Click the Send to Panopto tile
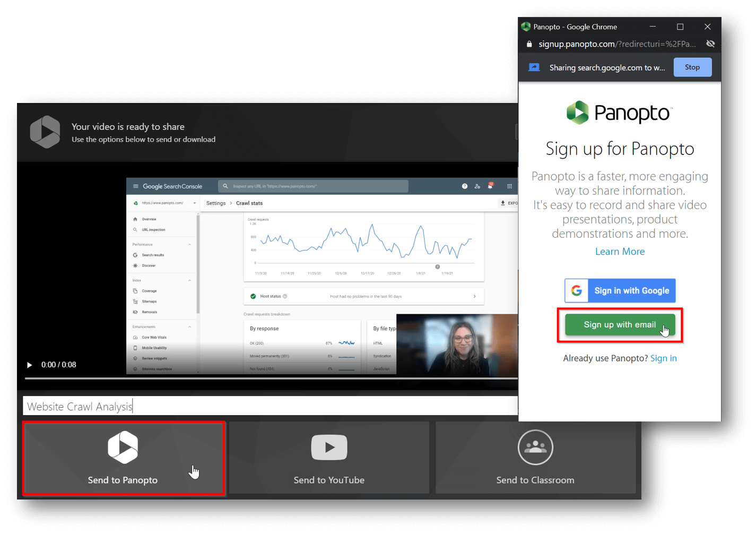This screenshot has width=756, height=534. pos(123,459)
